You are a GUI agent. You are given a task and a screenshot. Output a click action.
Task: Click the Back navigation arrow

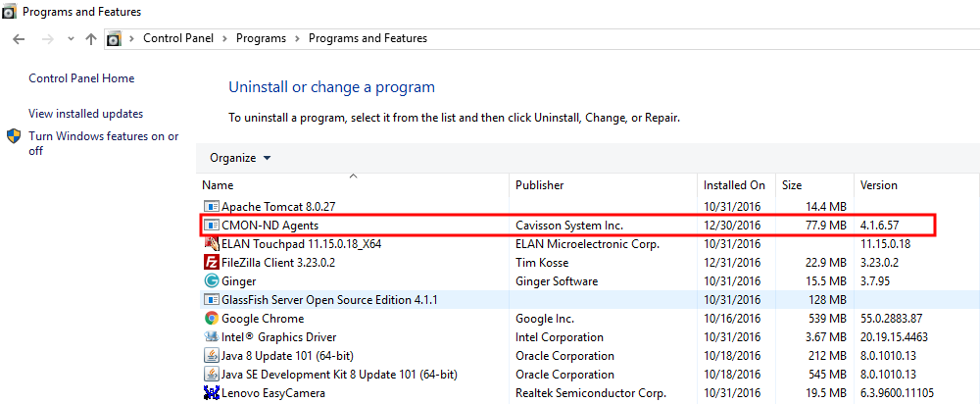(x=19, y=39)
